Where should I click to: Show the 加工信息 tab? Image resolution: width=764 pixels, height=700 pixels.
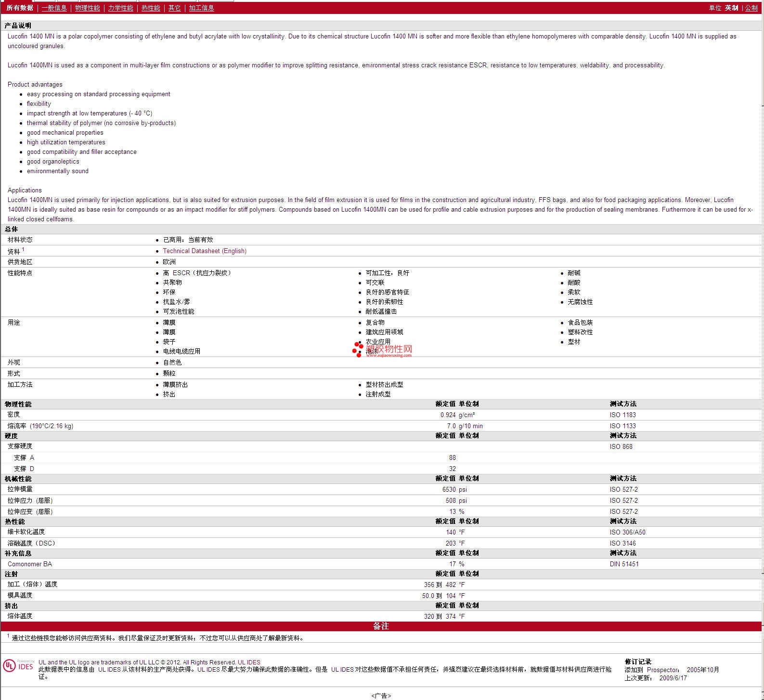[201, 8]
